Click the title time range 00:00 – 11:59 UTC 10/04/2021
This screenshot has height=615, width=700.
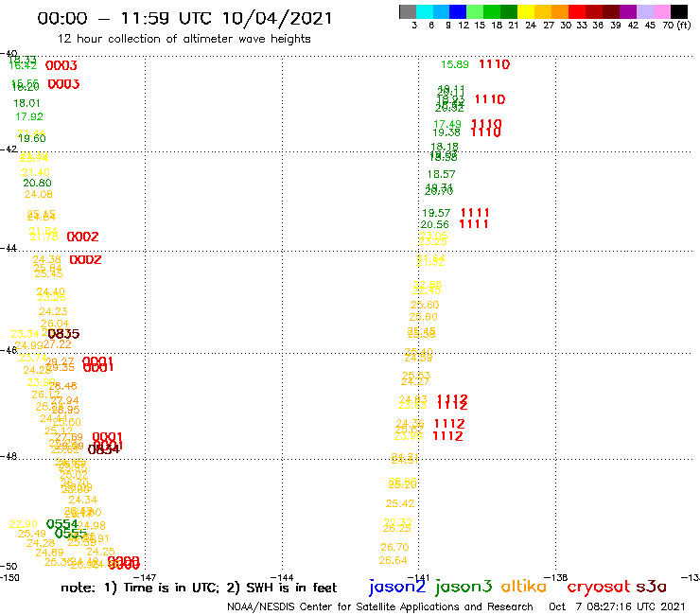[x=184, y=18]
